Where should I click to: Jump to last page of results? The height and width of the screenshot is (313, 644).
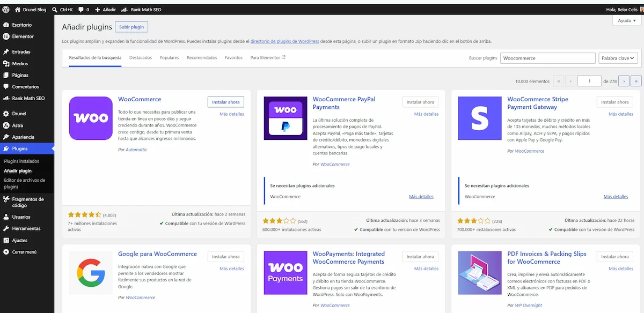pos(636,81)
